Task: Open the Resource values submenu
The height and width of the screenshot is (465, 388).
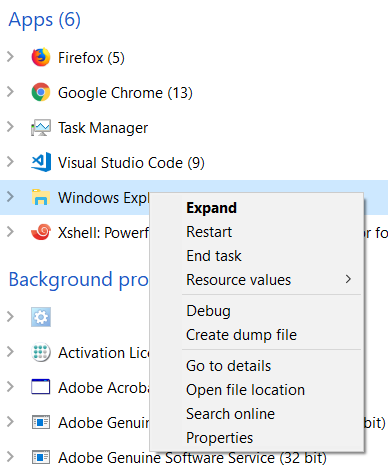Action: 257,280
